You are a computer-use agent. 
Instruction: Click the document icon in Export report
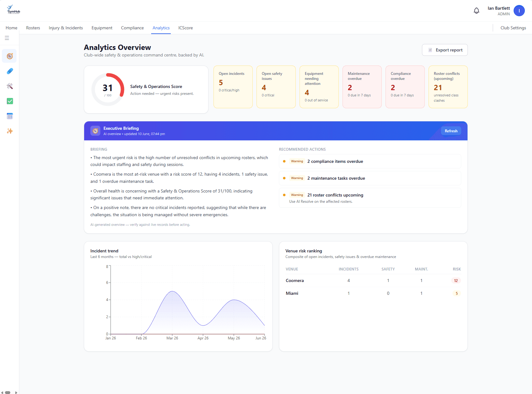point(430,50)
